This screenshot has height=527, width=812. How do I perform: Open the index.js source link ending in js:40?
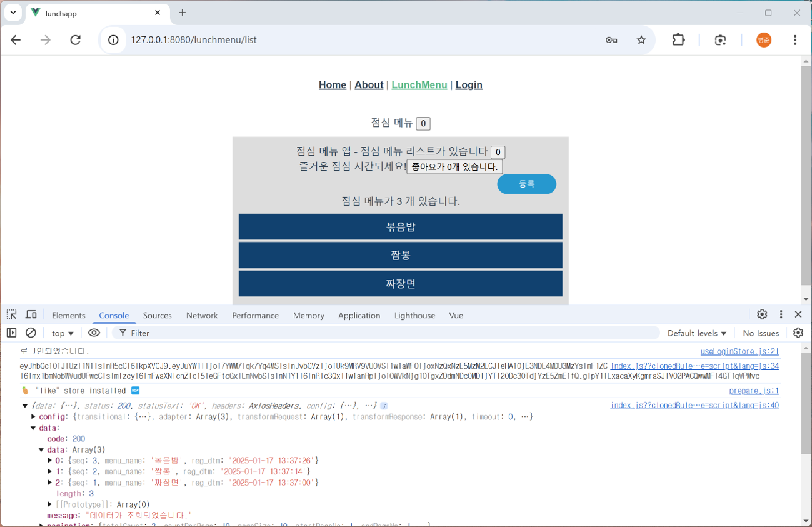694,405
